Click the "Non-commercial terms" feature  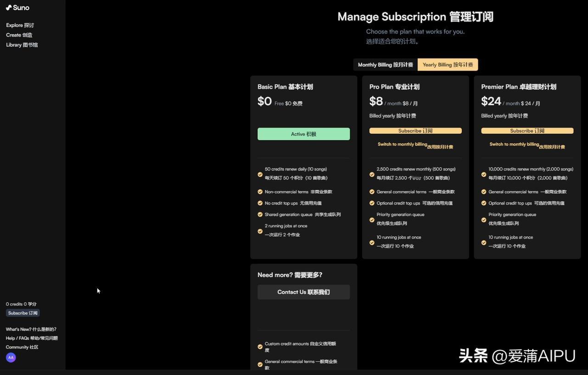tap(299, 192)
